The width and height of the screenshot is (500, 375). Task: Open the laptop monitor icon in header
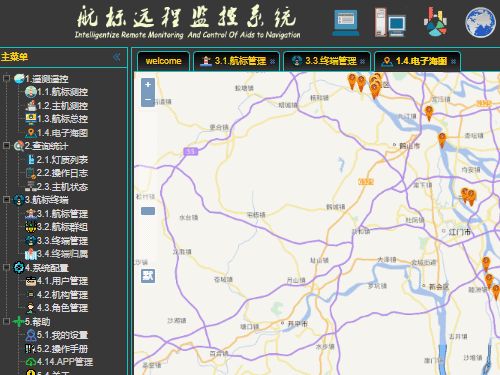[346, 23]
